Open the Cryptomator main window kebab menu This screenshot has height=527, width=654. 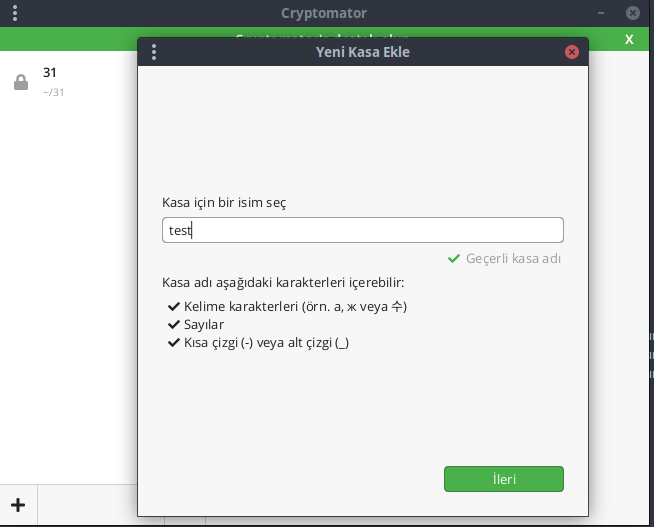tap(15, 13)
